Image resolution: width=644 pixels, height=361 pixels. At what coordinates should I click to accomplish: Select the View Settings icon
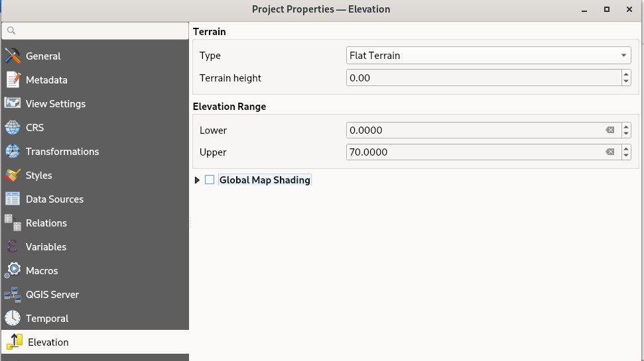point(13,104)
